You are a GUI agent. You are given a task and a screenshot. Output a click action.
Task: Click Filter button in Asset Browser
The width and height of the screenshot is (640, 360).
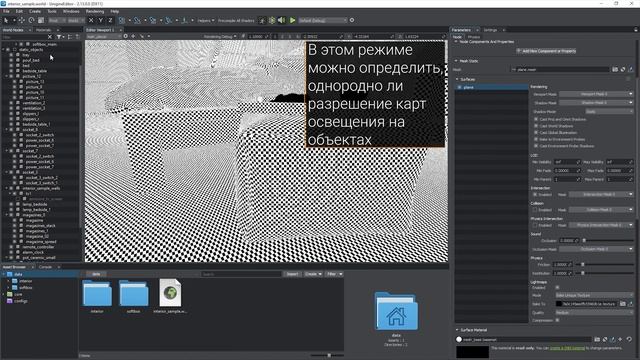pos(334,274)
